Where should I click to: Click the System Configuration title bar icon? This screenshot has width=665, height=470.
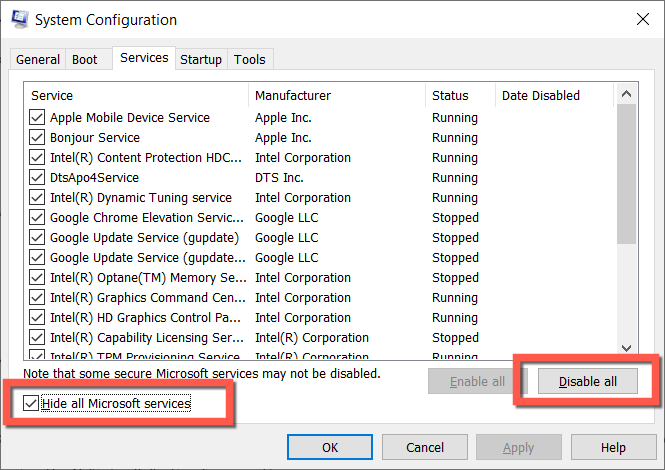click(20, 19)
